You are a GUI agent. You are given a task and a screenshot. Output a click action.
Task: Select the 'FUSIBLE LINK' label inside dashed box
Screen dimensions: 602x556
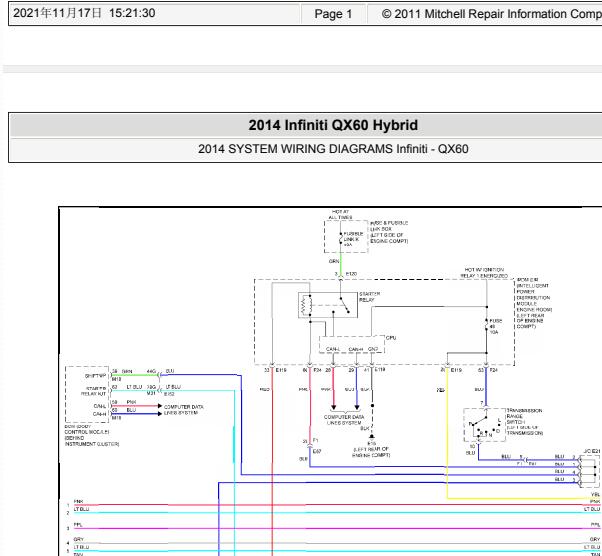(x=353, y=239)
